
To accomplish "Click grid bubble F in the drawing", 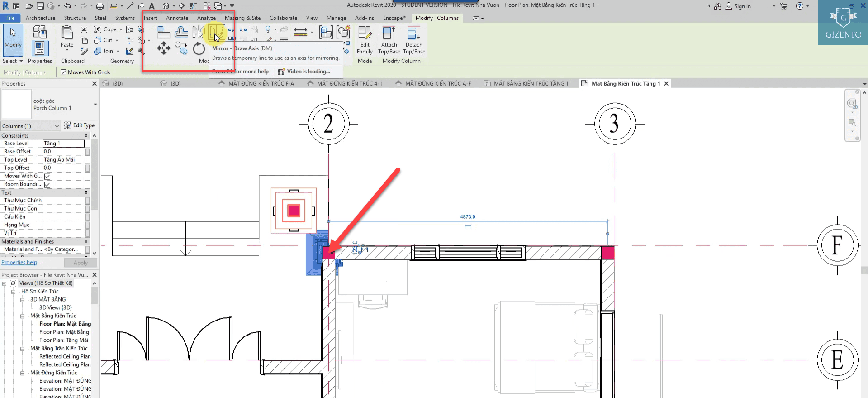I will (837, 245).
